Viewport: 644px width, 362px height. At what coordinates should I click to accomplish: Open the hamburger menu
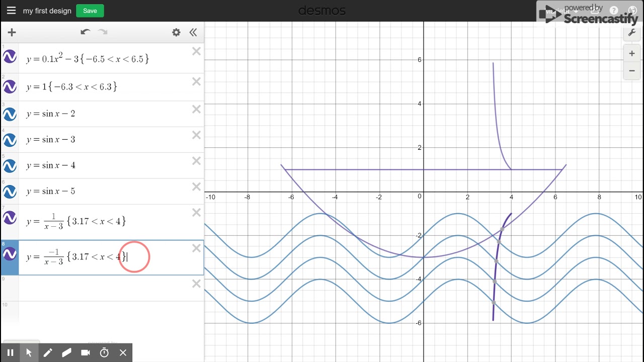tap(12, 11)
